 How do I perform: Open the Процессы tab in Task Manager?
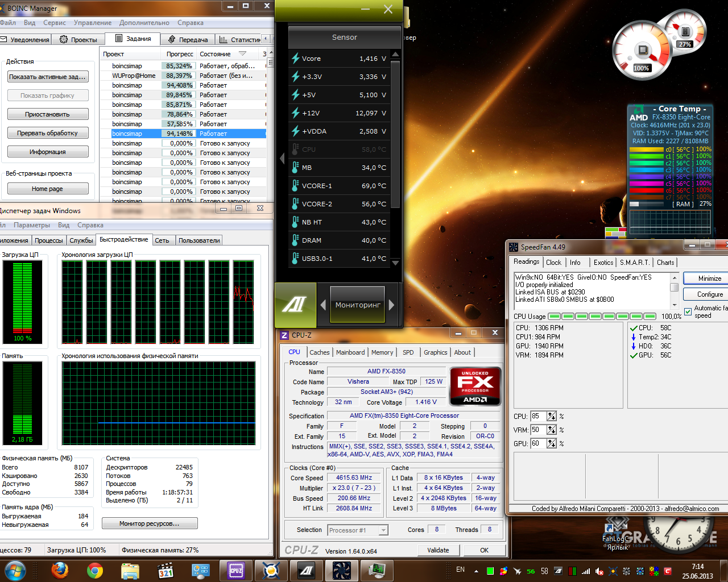pyautogui.click(x=49, y=240)
